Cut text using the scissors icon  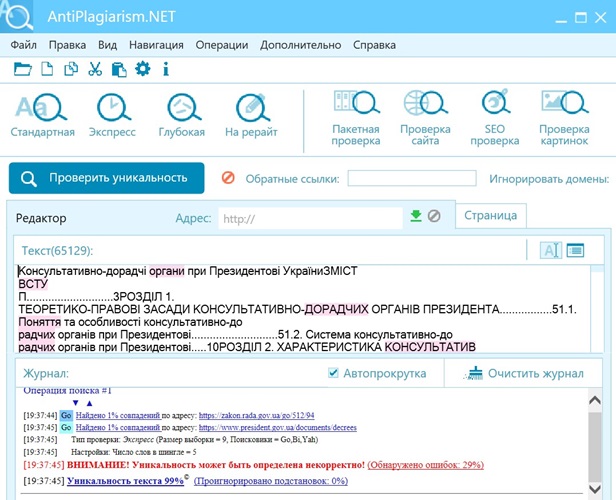point(95,69)
